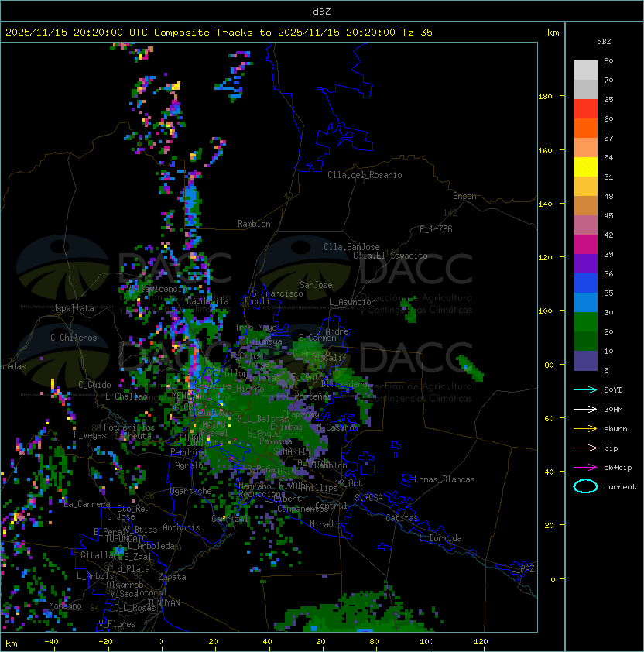Click the 'km' unit label at bottom left
The image size is (644, 652).
(x=12, y=643)
